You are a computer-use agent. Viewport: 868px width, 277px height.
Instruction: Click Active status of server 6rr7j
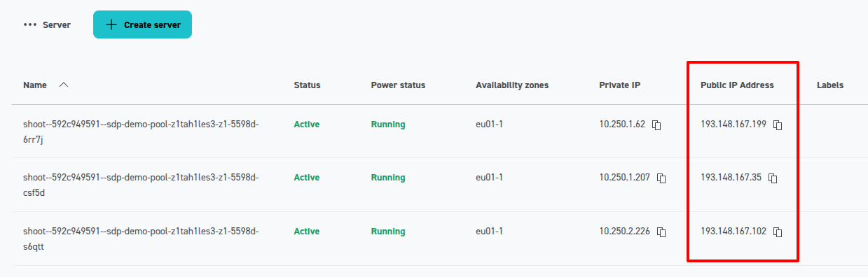pyautogui.click(x=306, y=125)
